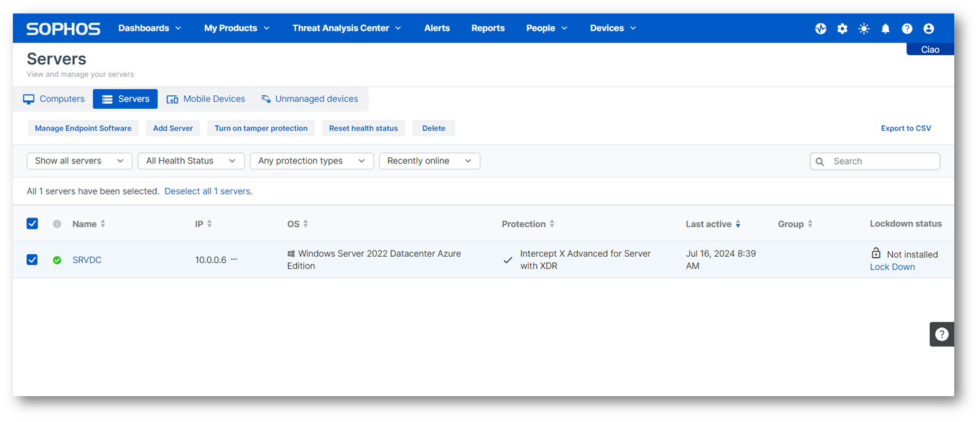Viewport: 980px width, 422px height.
Task: Sort by OS column arrows
Action: coord(306,224)
